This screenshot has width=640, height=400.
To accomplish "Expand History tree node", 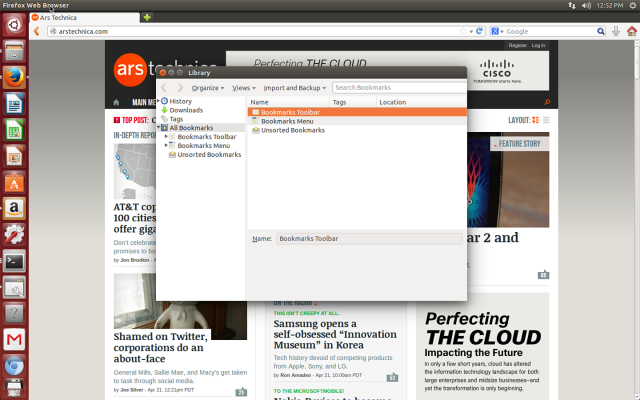I will pyautogui.click(x=158, y=101).
